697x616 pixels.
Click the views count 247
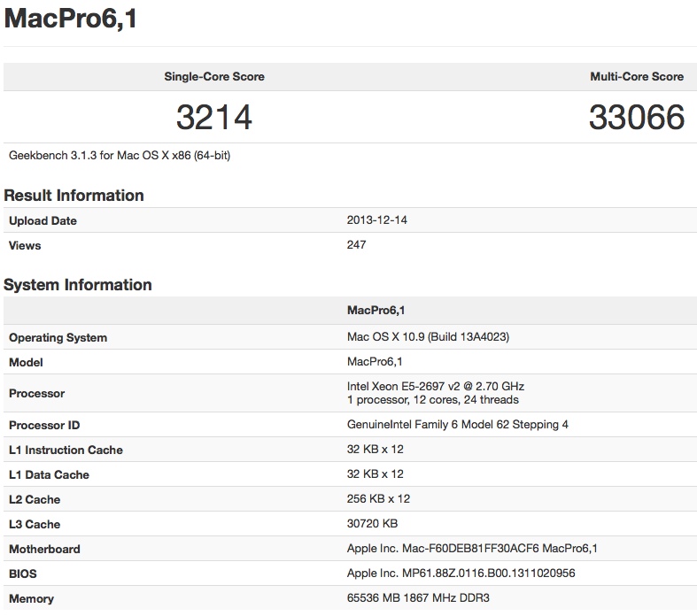(357, 244)
